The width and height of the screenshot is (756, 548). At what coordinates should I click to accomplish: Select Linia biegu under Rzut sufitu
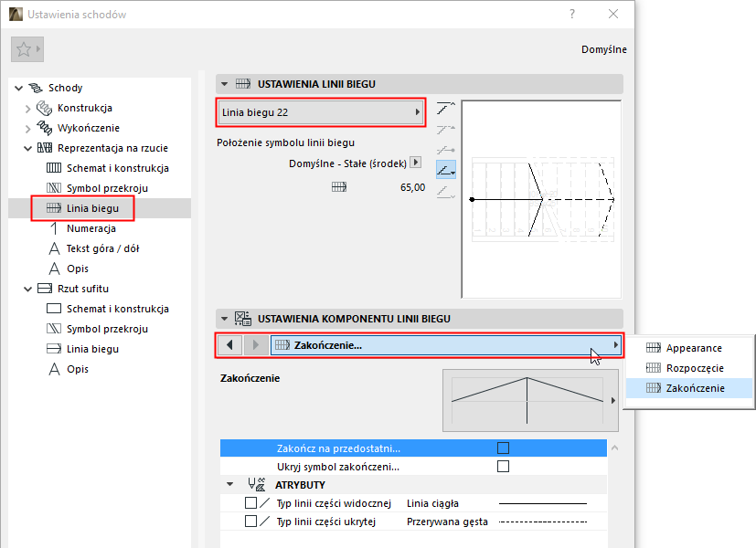(92, 349)
